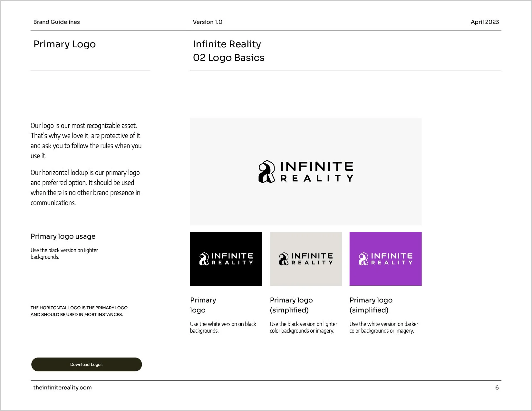Click the Download Logos button
The height and width of the screenshot is (411, 532).
point(86,364)
